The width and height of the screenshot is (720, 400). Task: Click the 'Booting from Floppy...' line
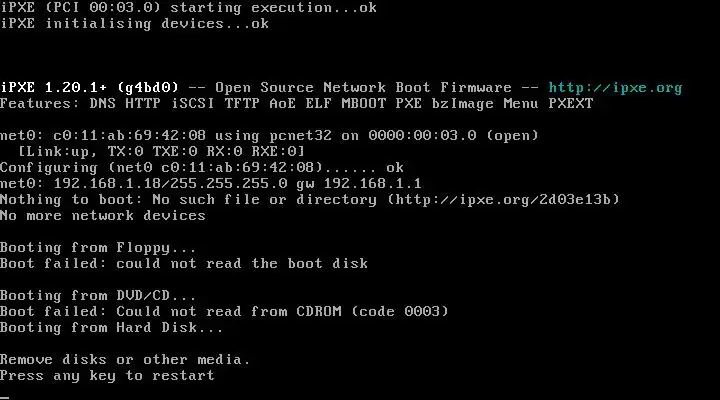click(98, 248)
